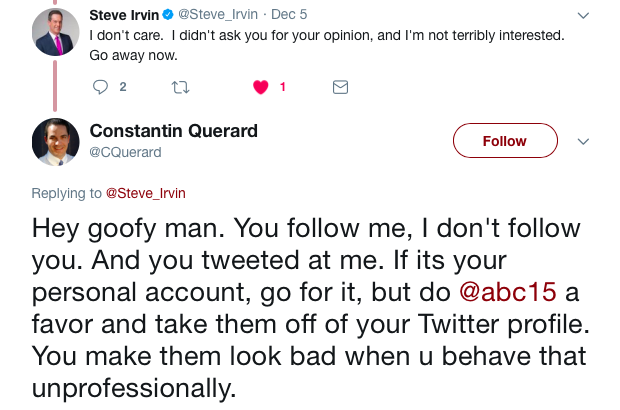Open the @Steve_Irvin handle in tweet header
The height and width of the screenshot is (410, 620).
[x=218, y=15]
